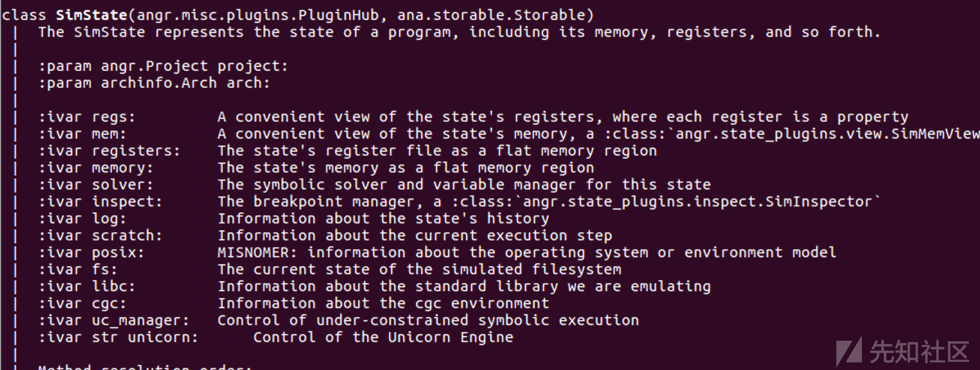The width and height of the screenshot is (980, 370).
Task: Click the 'ivar uc_manager:' entry
Action: pos(114,321)
